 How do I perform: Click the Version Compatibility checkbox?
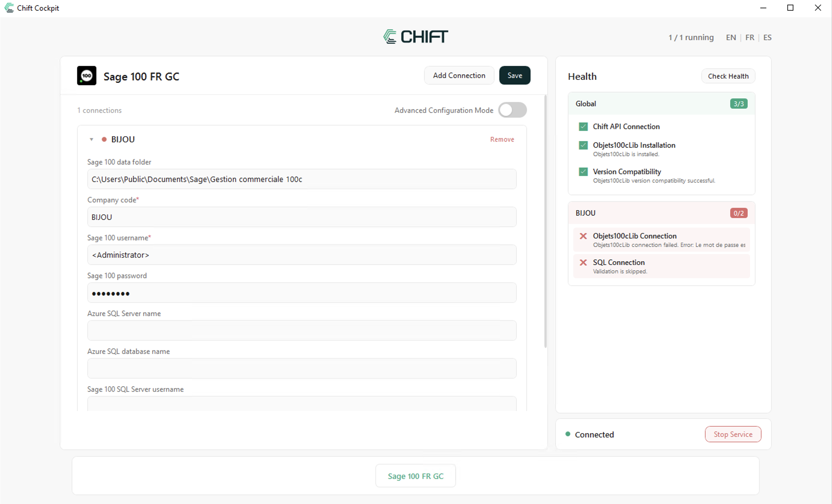[583, 171]
